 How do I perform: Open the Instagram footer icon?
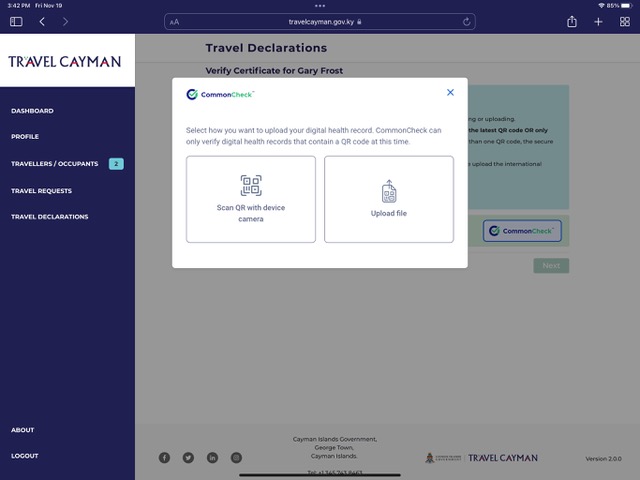pos(236,458)
